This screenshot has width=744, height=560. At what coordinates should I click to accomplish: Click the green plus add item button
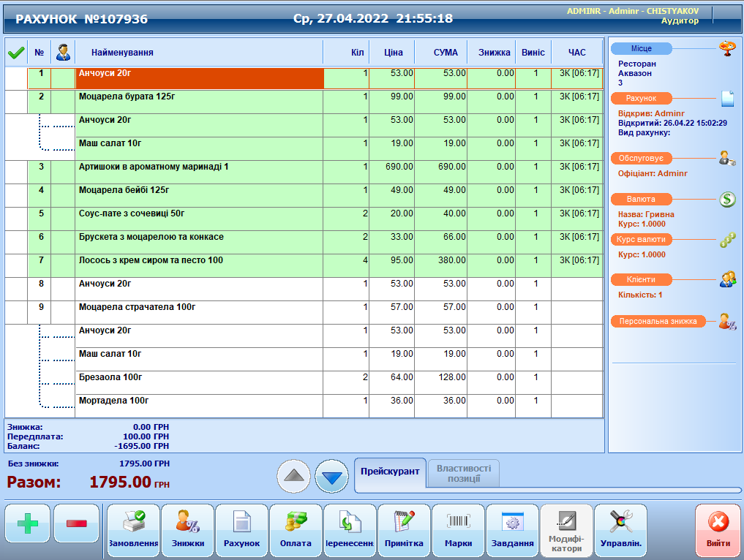click(x=28, y=523)
